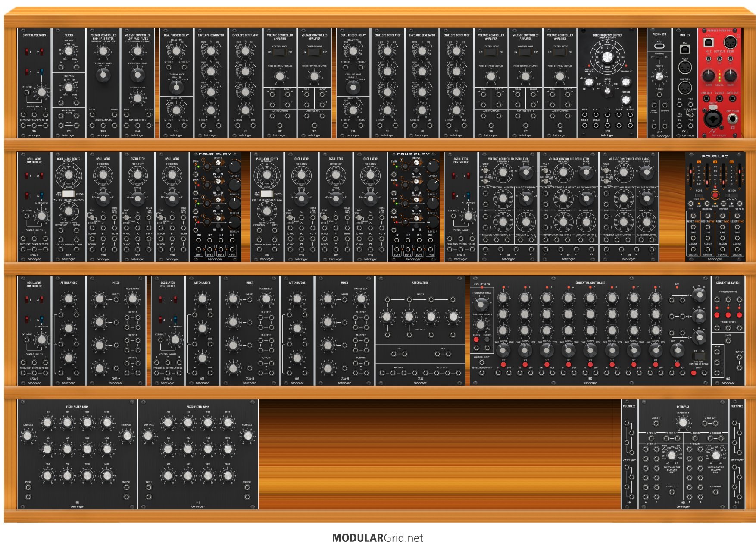Toggle the MONITOR off/on switch on Audio-USB
The image size is (756, 547).
click(x=659, y=57)
